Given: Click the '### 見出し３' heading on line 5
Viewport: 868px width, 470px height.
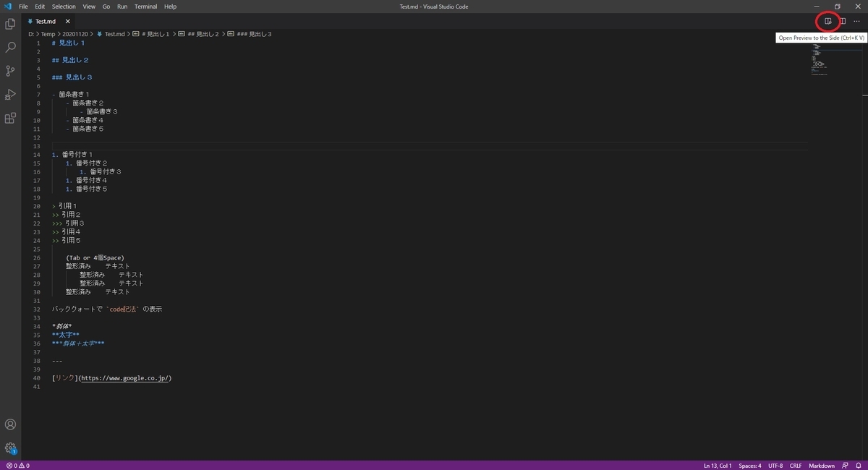Looking at the screenshot, I should coord(72,77).
